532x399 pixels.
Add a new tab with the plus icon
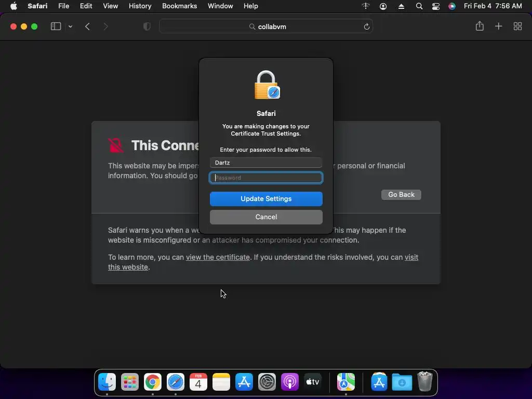click(498, 26)
